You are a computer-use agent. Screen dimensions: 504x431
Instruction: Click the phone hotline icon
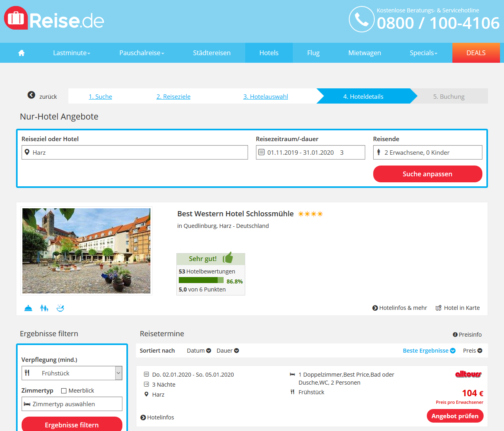[x=362, y=19]
